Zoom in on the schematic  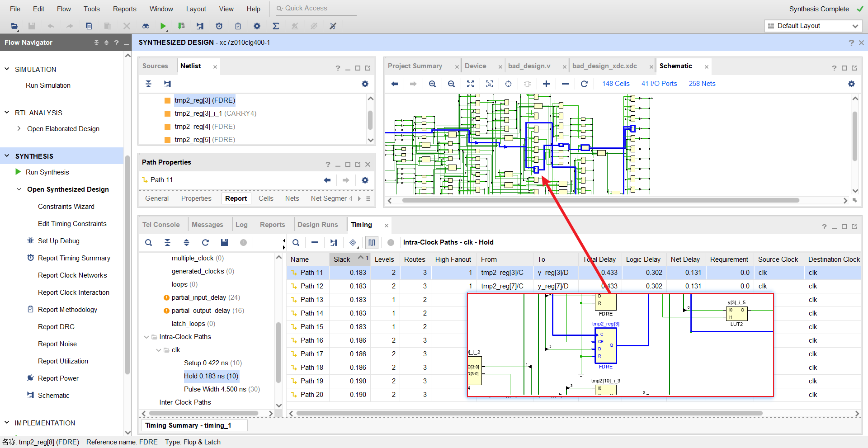432,84
